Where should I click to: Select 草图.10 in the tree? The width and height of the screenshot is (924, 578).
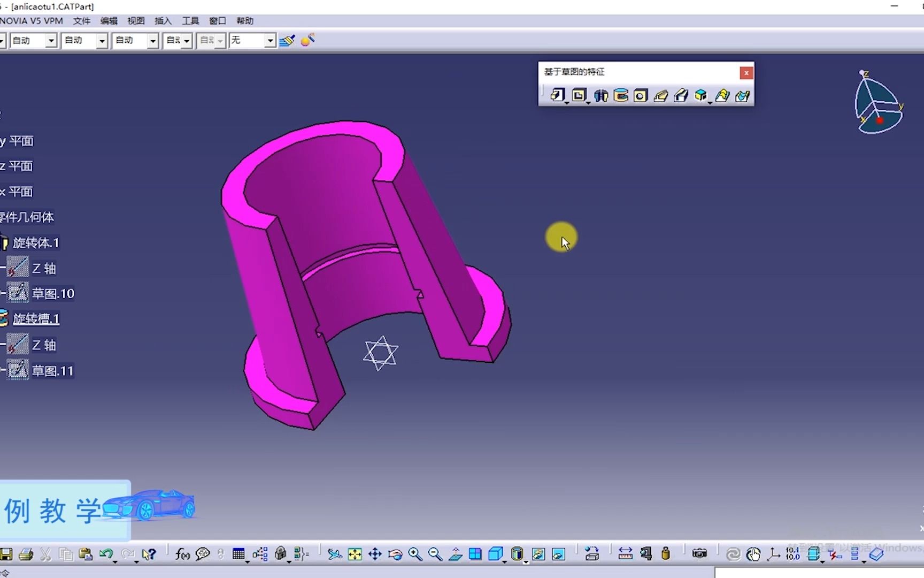[53, 294]
